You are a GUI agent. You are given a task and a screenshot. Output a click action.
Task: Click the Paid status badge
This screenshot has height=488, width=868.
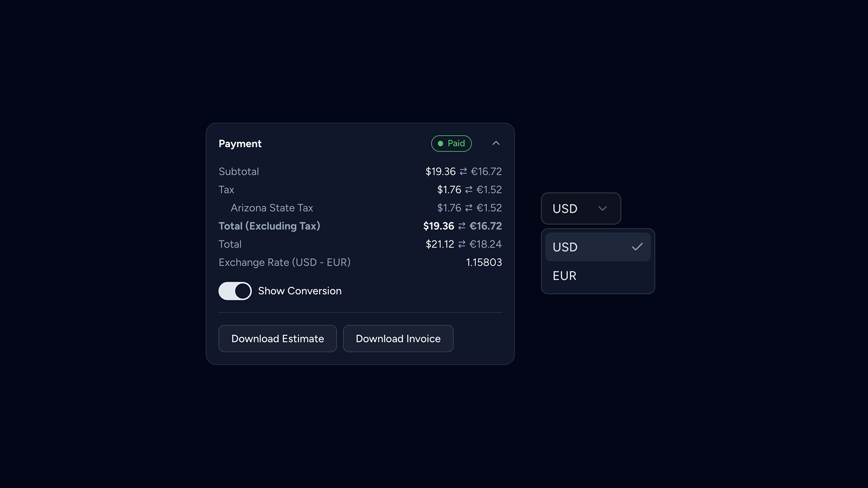451,143
